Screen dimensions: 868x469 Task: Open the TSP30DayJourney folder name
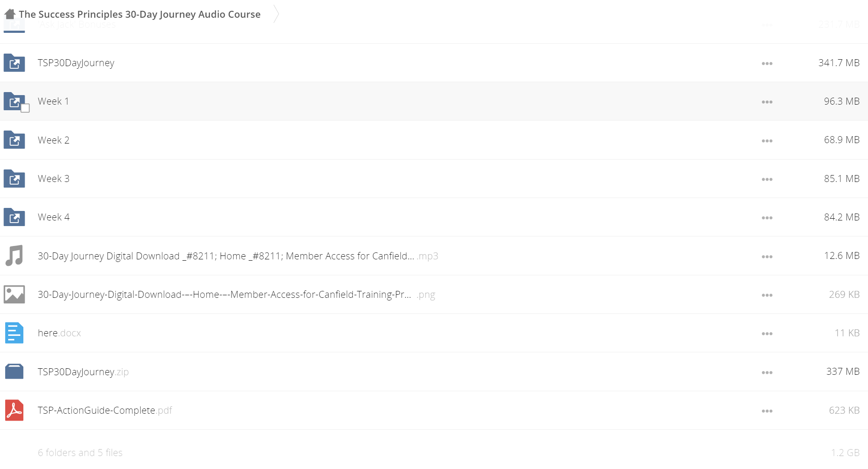(76, 63)
